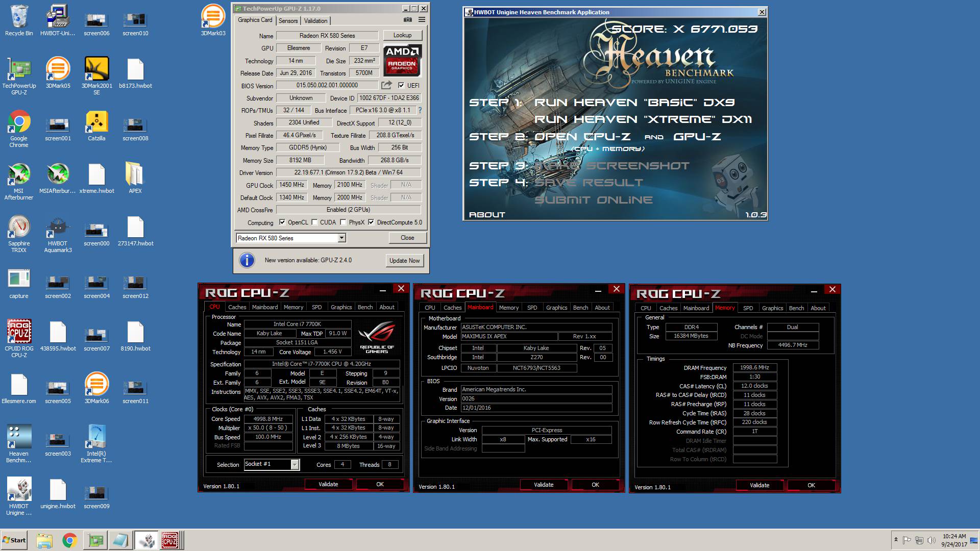This screenshot has height=551, width=980.
Task: Click the volume icon in system tray
Action: coord(931,540)
